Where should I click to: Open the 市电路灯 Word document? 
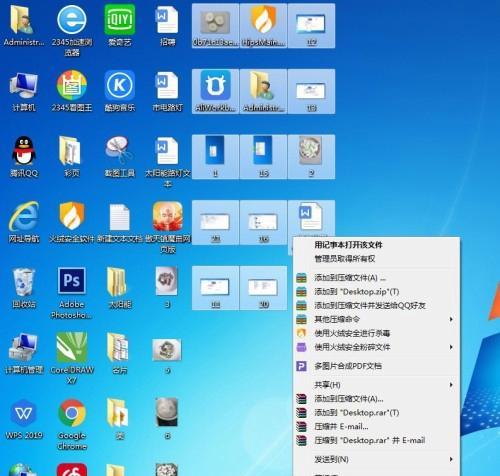[167, 86]
